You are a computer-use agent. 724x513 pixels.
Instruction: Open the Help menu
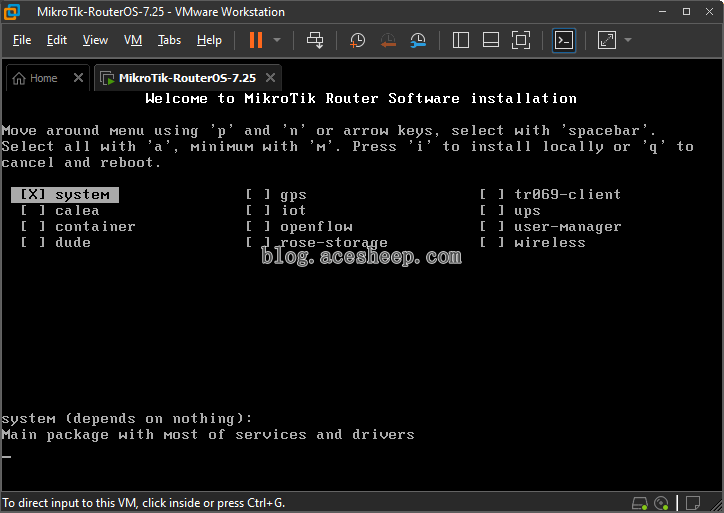pyautogui.click(x=209, y=40)
